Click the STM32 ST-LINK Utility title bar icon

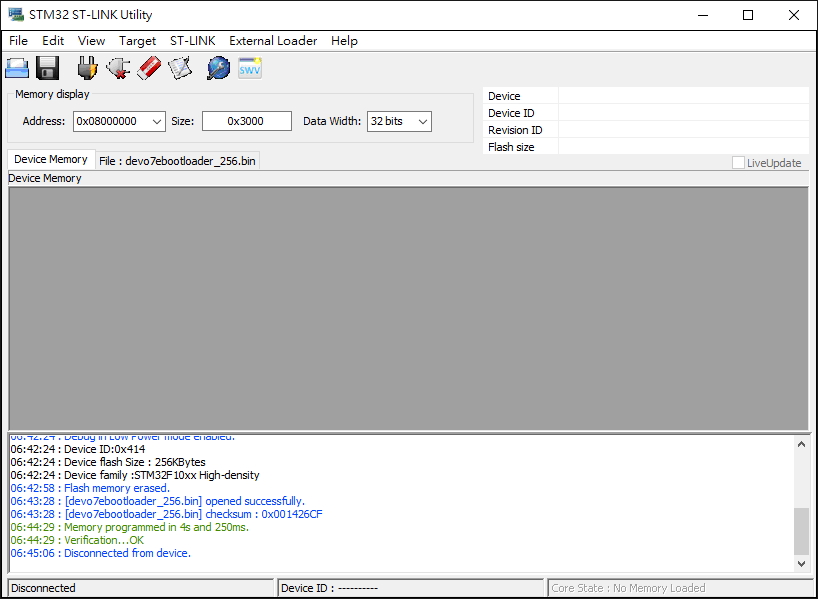click(x=16, y=15)
